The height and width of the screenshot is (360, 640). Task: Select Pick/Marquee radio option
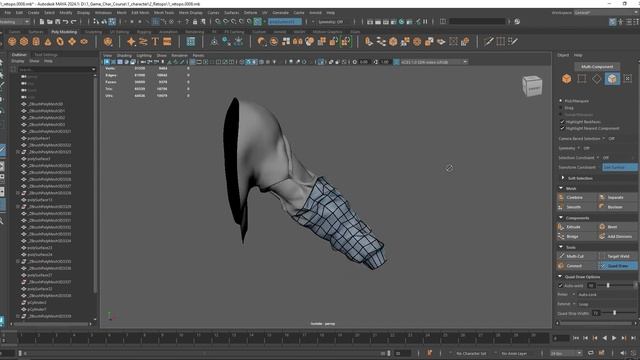pyautogui.click(x=561, y=100)
